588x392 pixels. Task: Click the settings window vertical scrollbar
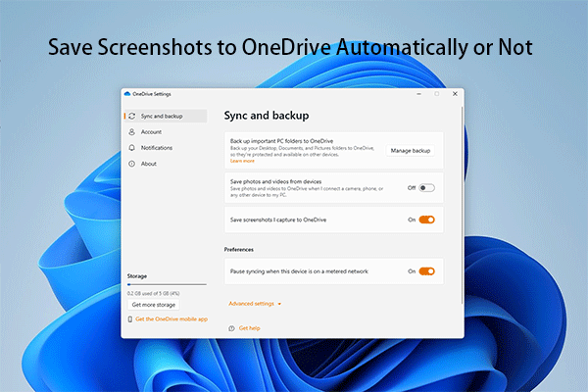tap(462, 206)
